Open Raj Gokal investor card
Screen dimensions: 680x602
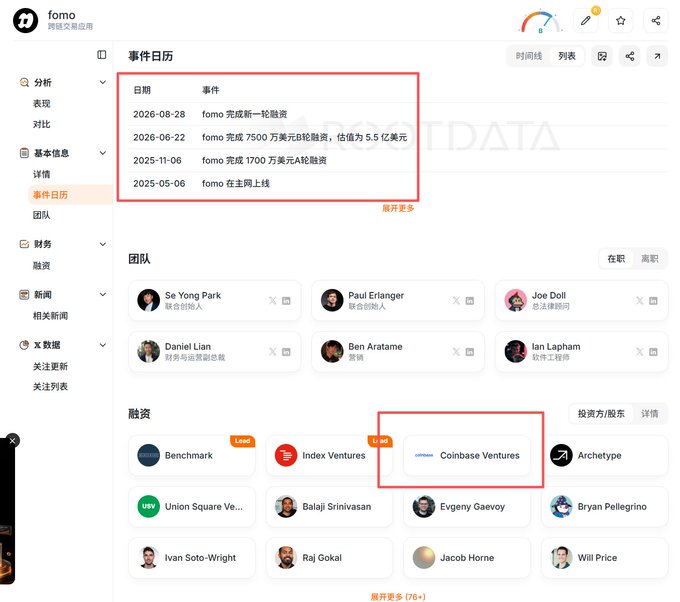(x=329, y=558)
